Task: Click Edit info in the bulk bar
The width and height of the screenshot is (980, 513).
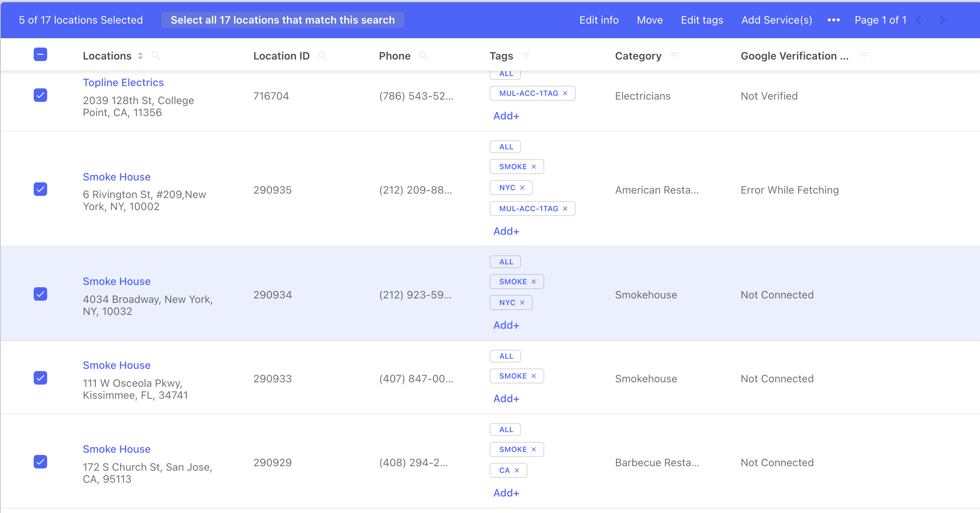Action: (599, 20)
